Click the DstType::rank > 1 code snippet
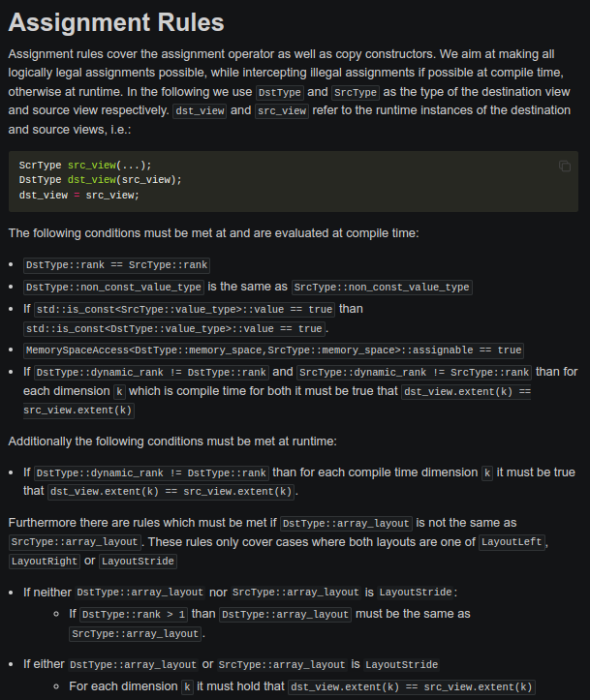 134,615
